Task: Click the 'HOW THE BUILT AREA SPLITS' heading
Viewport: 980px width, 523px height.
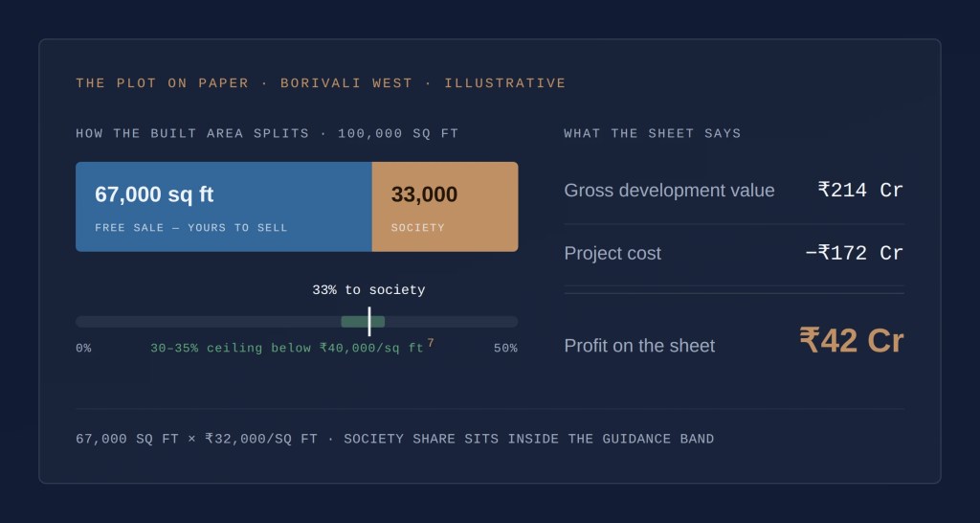Action: click(x=192, y=133)
